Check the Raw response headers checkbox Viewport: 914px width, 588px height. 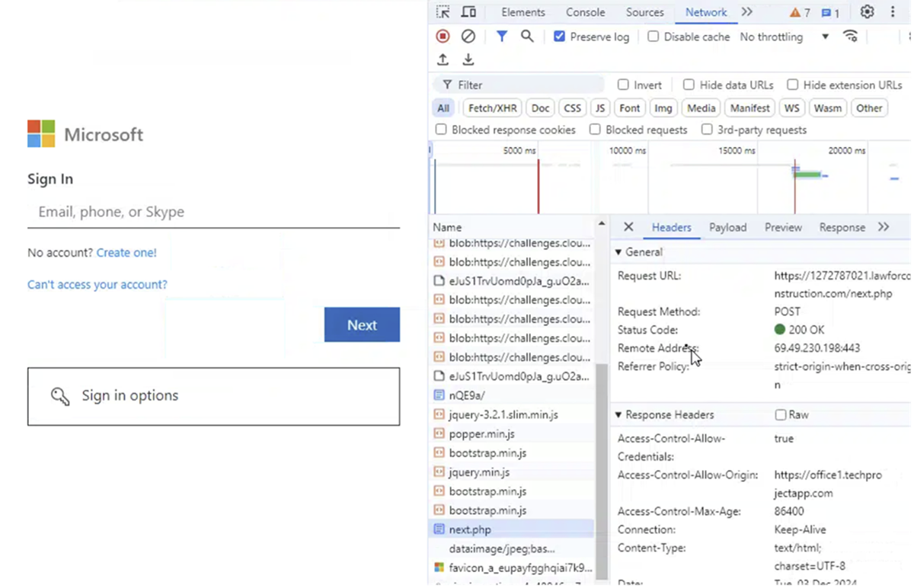(x=780, y=415)
